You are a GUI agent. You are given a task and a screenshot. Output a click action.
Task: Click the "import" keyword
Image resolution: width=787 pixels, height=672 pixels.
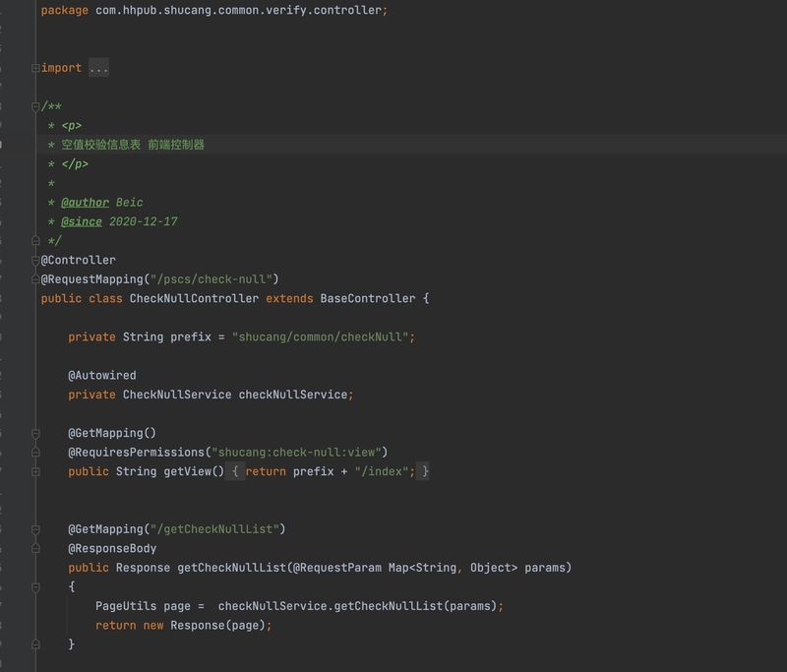click(x=61, y=68)
